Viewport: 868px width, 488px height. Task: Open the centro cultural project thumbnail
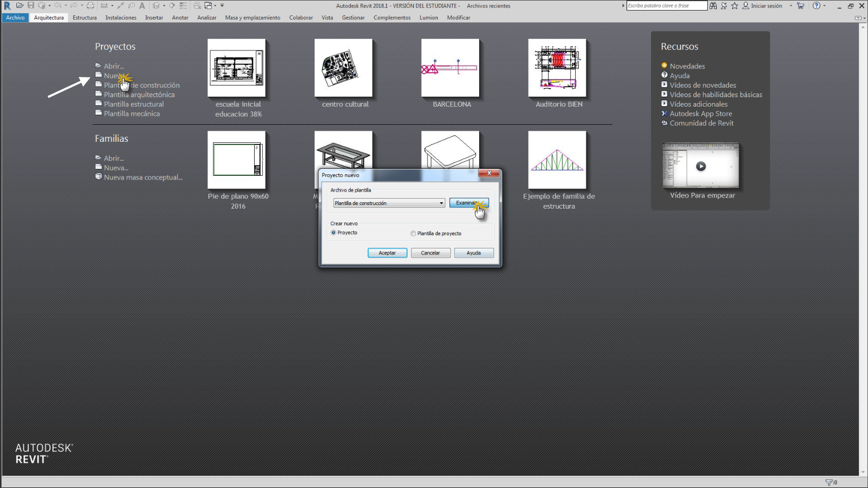pyautogui.click(x=343, y=68)
